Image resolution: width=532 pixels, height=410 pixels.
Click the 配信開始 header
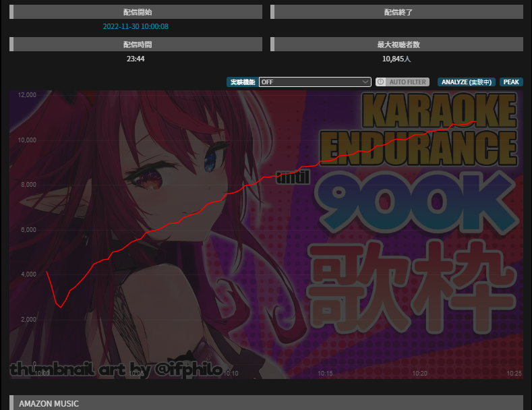(x=136, y=12)
